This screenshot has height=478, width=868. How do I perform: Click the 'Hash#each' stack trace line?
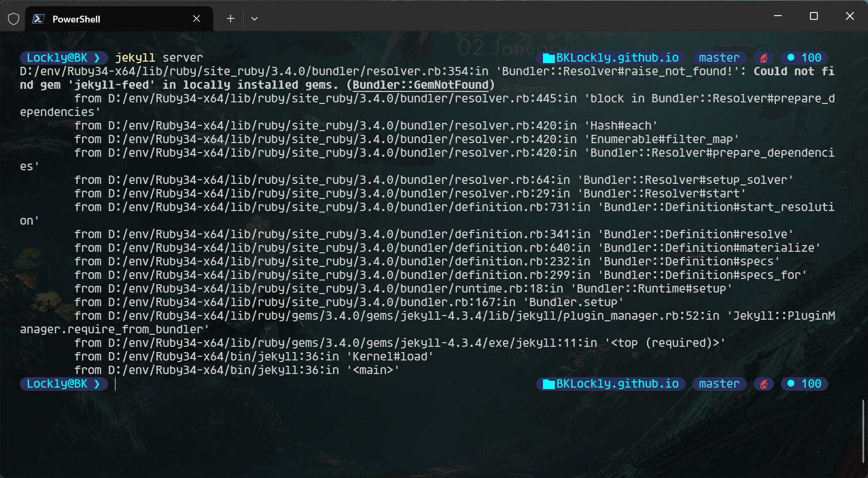pos(366,125)
